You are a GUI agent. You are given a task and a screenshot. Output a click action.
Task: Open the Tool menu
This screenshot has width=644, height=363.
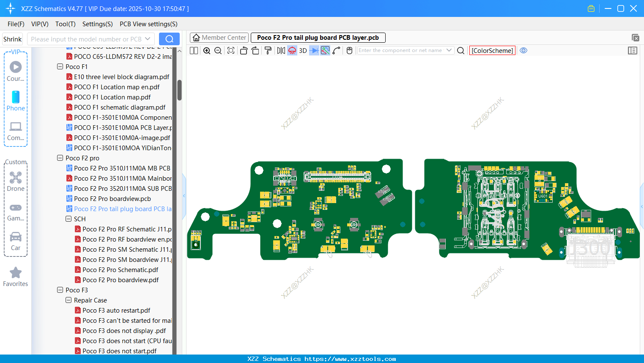coord(65,24)
